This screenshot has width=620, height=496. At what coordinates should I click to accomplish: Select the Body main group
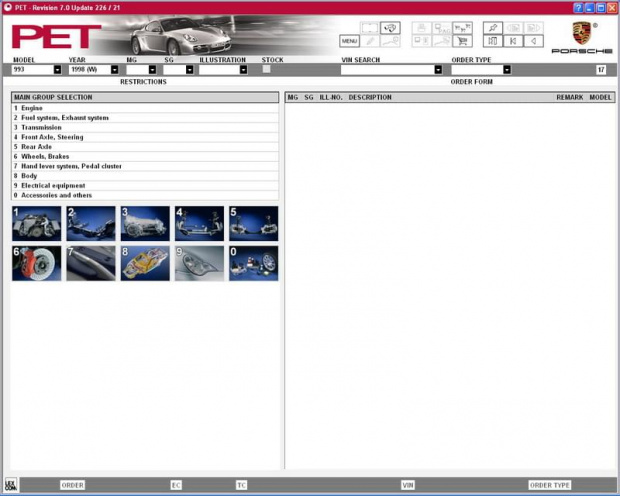145,176
